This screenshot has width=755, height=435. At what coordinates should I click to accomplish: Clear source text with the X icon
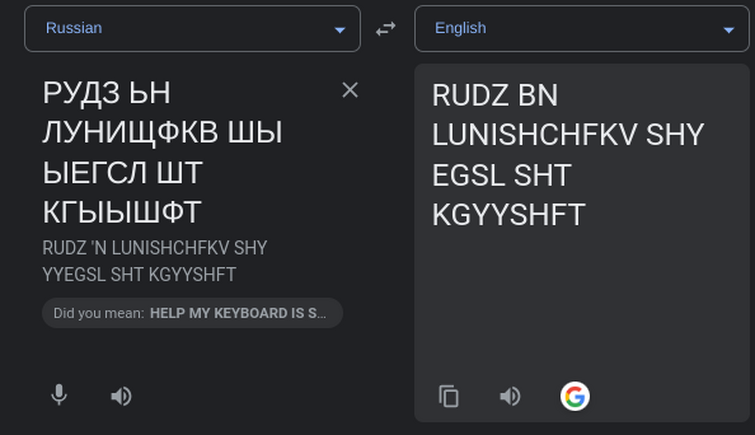coord(350,90)
